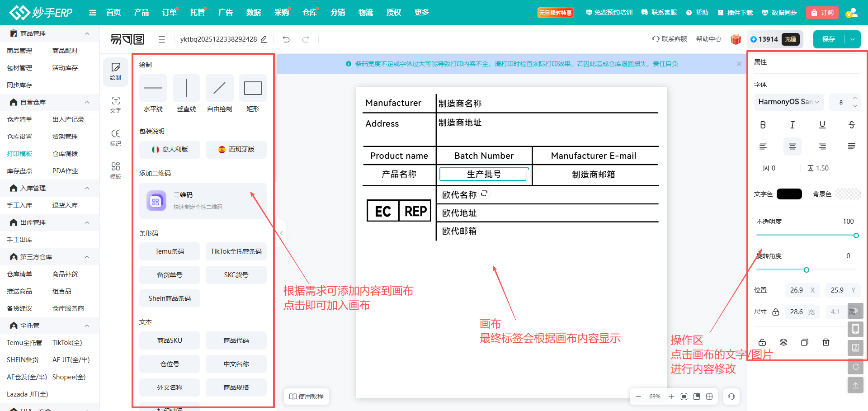Image resolution: width=868 pixels, height=411 pixels.
Task: Click the duplicate copy icon in properties
Action: coord(805,342)
